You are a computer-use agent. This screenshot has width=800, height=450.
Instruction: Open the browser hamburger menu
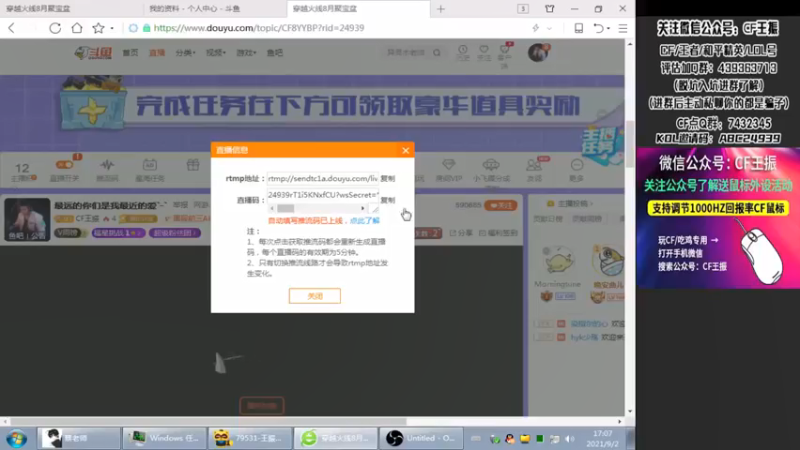623,28
